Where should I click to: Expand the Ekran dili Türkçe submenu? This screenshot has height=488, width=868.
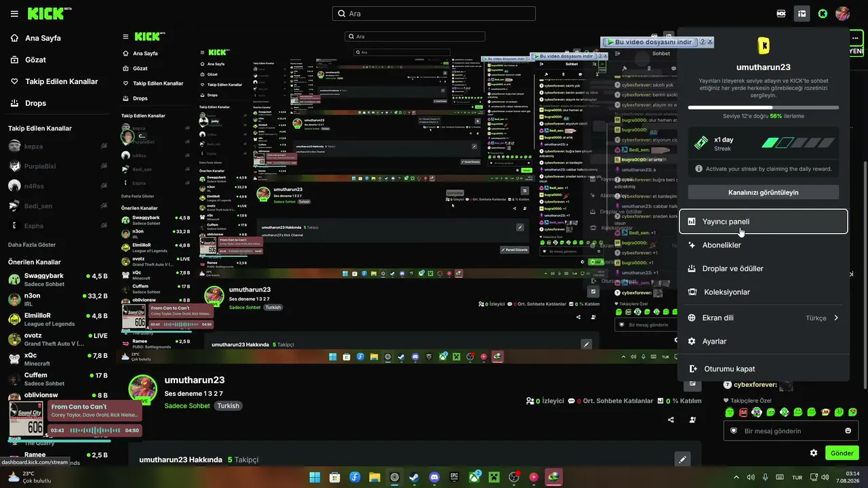pyautogui.click(x=764, y=318)
